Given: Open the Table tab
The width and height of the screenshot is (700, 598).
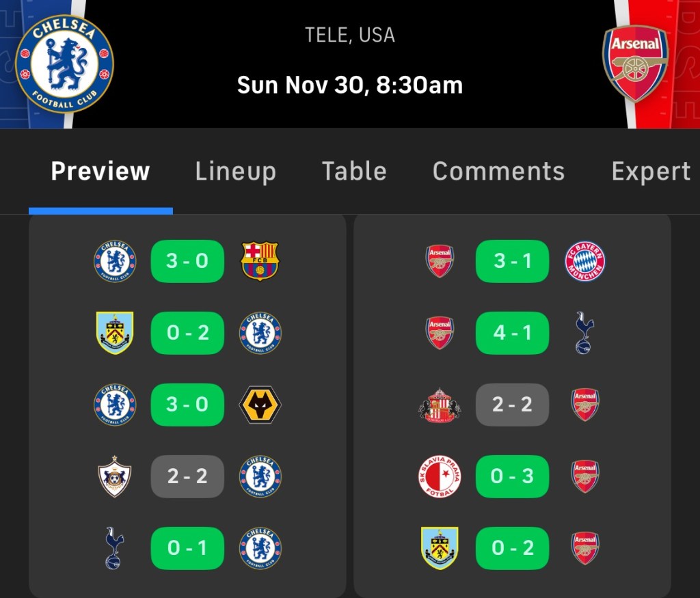Looking at the screenshot, I should click(354, 171).
